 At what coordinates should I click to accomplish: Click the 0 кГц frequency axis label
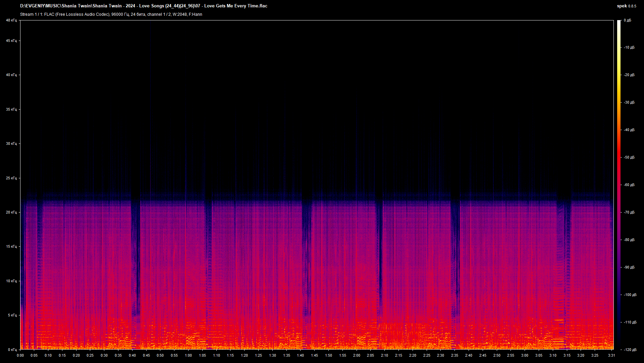pos(12,350)
